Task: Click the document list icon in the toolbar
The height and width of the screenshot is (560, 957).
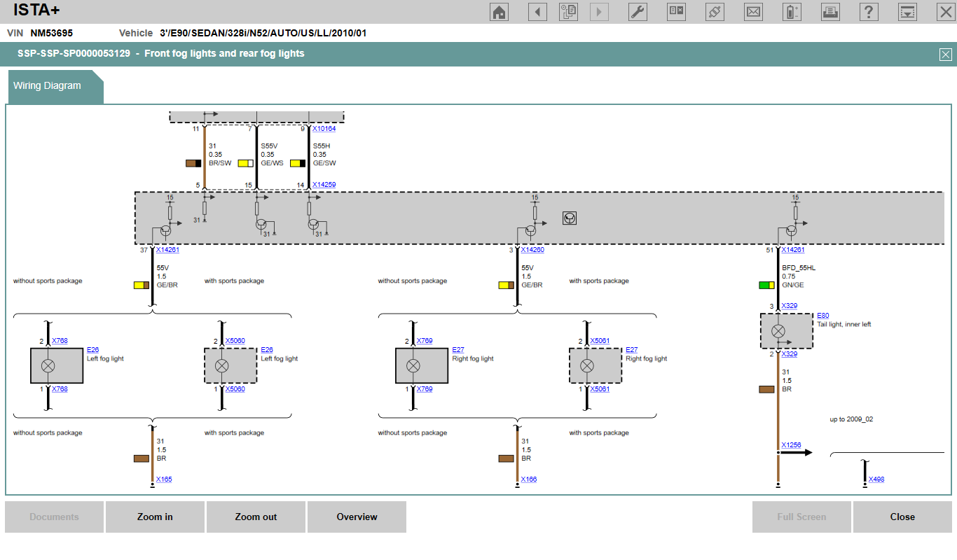Action: tap(568, 12)
